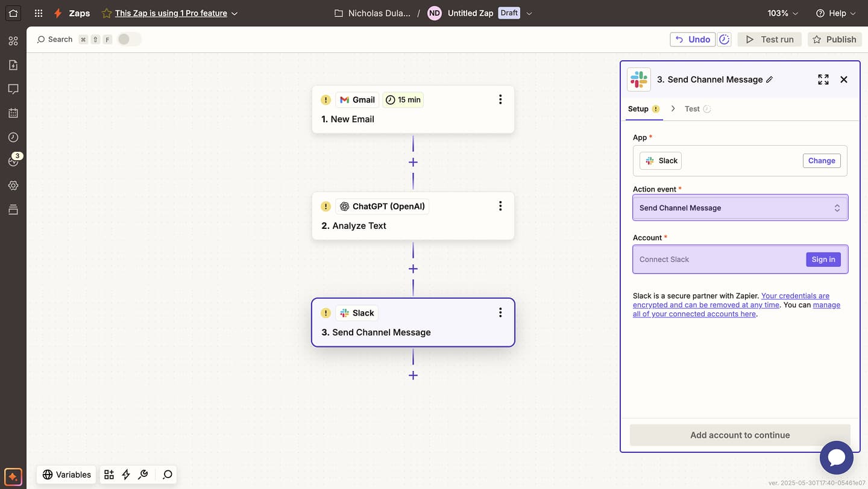Expand the step panel to full screen
The image size is (868, 489).
pos(823,79)
